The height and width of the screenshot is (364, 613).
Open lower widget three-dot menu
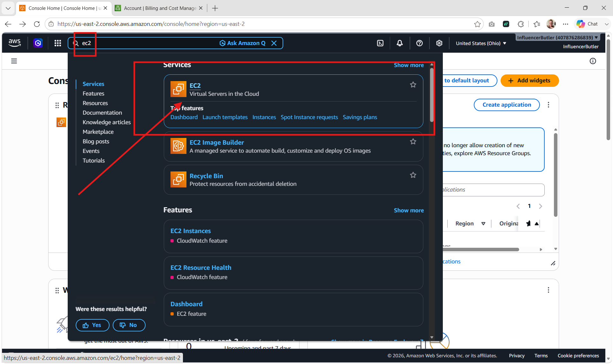549,290
